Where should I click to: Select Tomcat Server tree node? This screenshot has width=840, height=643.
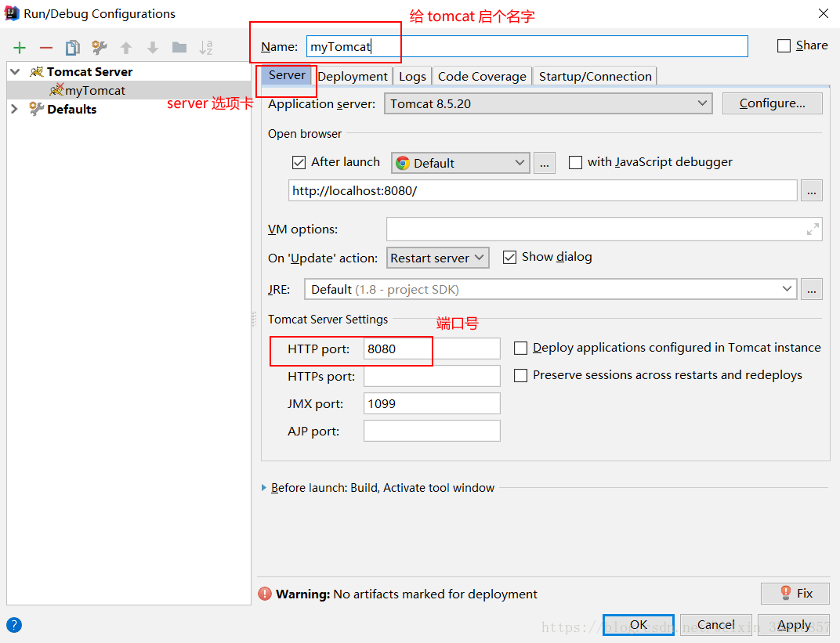pyautogui.click(x=89, y=72)
